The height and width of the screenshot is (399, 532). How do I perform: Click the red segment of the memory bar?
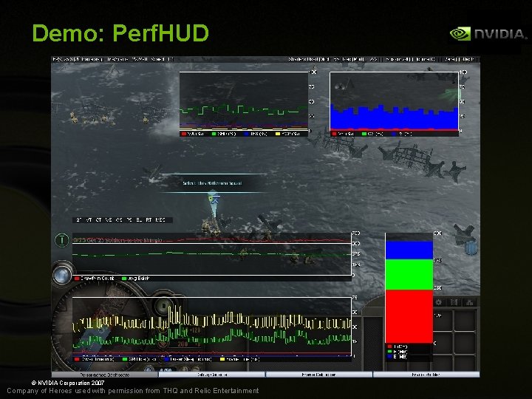pos(409,316)
